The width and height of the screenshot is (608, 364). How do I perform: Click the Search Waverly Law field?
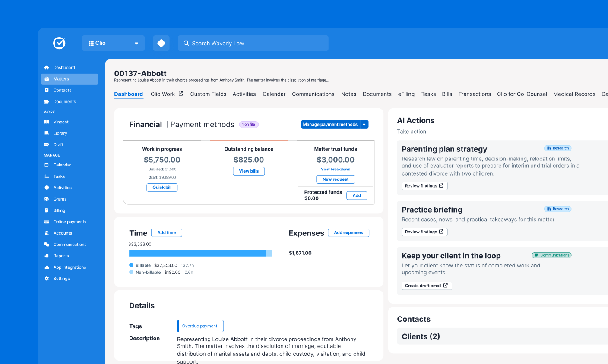pyautogui.click(x=253, y=43)
